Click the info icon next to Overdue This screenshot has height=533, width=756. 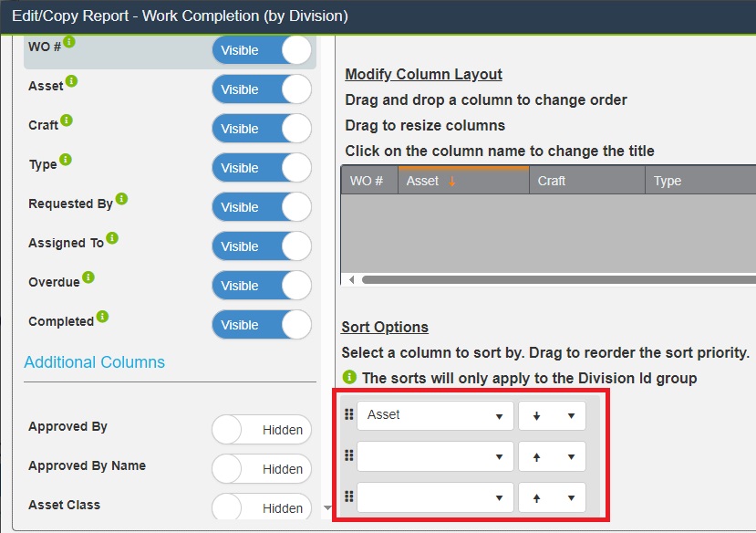[x=88, y=277]
